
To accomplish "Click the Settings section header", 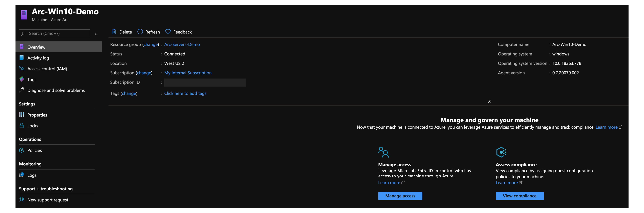I will click(27, 104).
